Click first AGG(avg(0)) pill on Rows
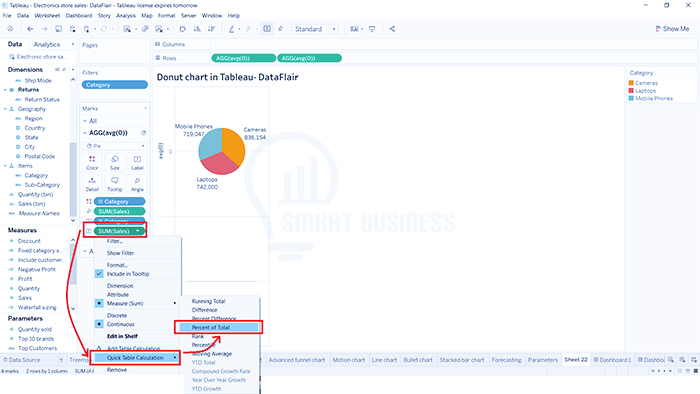 point(244,58)
